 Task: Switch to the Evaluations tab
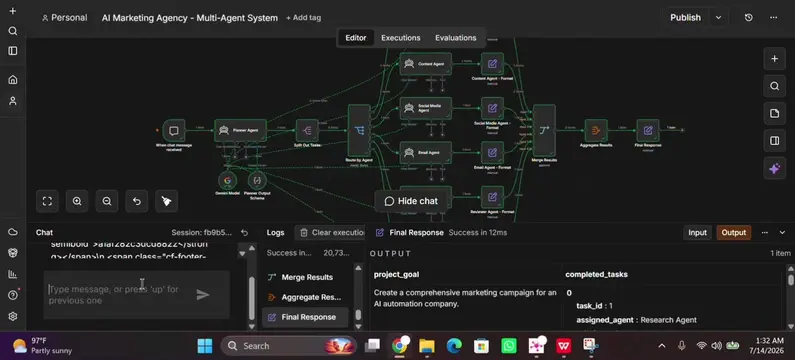pos(455,38)
